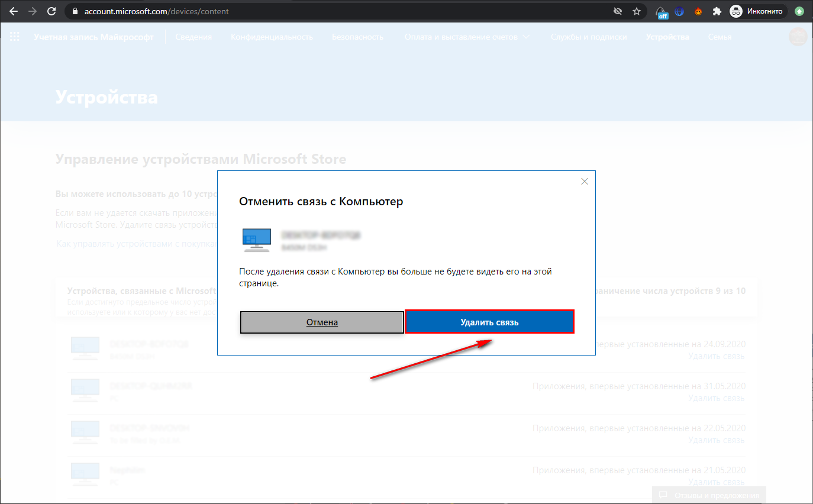This screenshot has height=504, width=813.
Task: Open Как управлять устройствами help link
Action: click(137, 244)
